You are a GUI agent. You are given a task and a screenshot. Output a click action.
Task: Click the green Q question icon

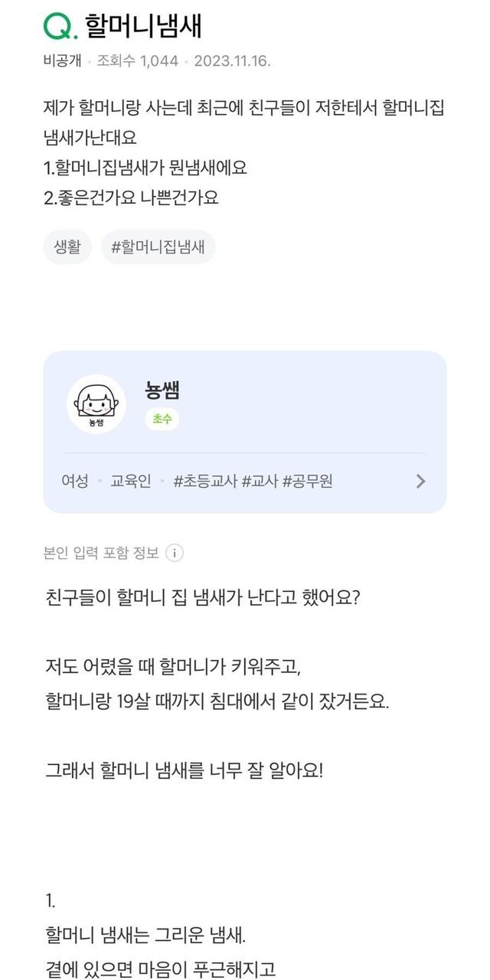[x=60, y=27]
